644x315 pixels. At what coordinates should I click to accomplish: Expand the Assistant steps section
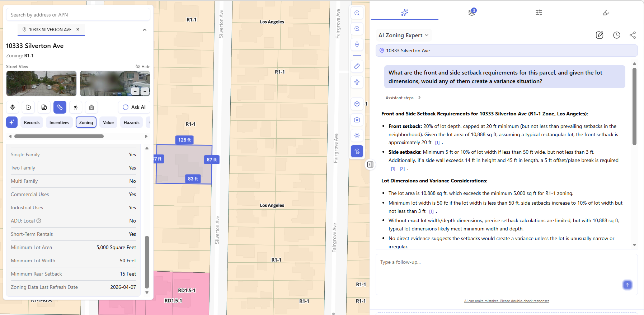[403, 98]
